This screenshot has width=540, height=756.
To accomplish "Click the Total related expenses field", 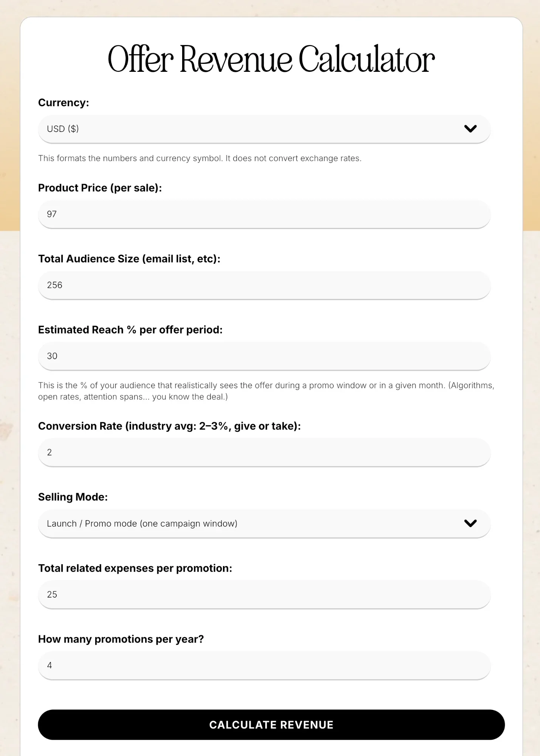I will tap(264, 595).
